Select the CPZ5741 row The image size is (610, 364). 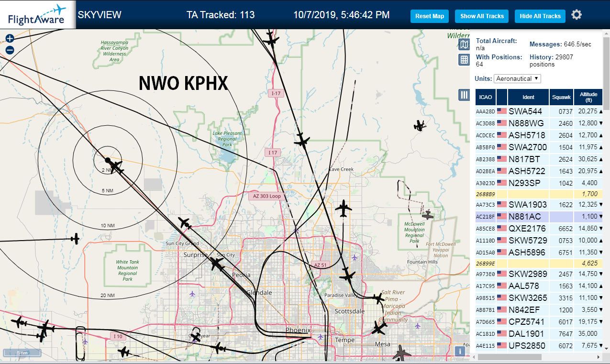click(x=539, y=322)
